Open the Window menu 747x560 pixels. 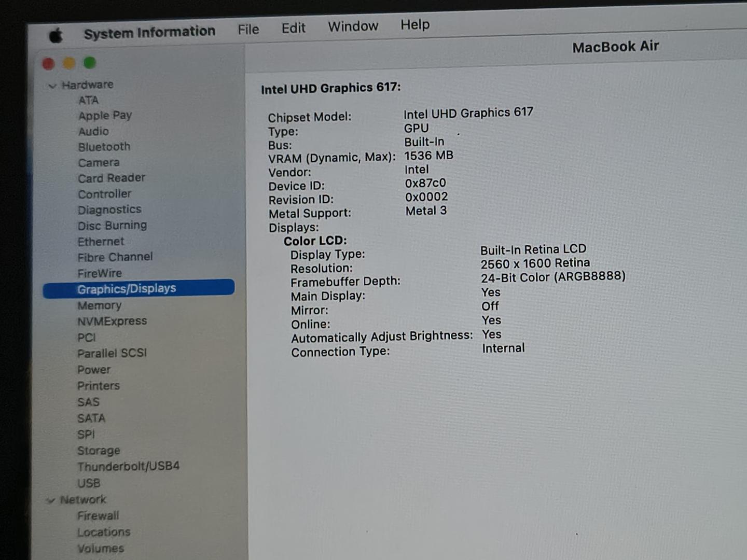pyautogui.click(x=353, y=26)
